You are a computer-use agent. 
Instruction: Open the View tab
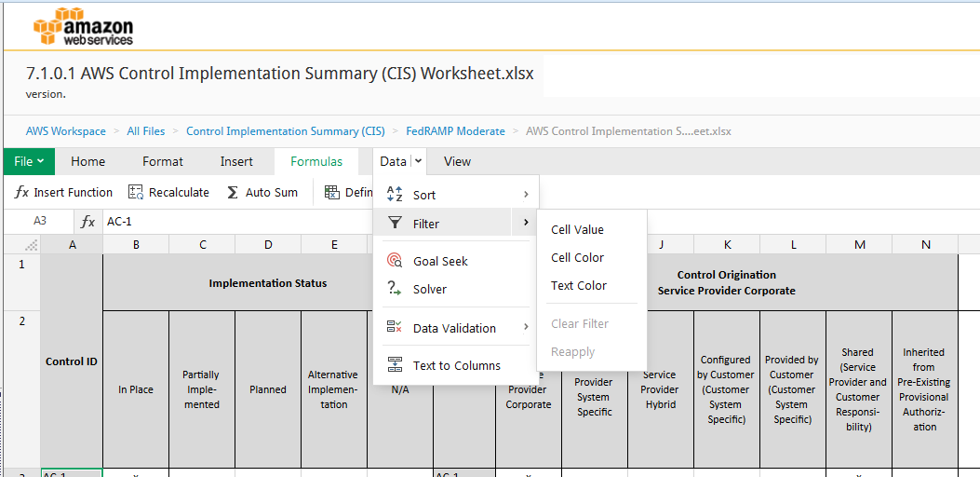pos(457,161)
